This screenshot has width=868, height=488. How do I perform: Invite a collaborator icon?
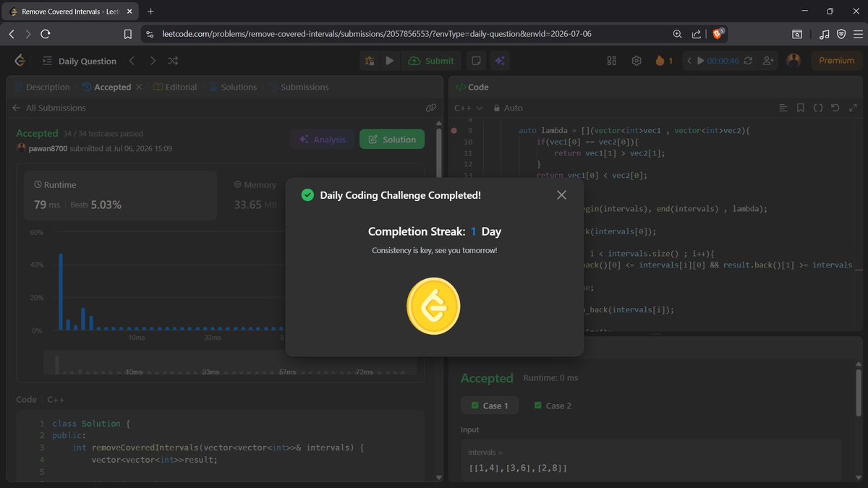[768, 61]
